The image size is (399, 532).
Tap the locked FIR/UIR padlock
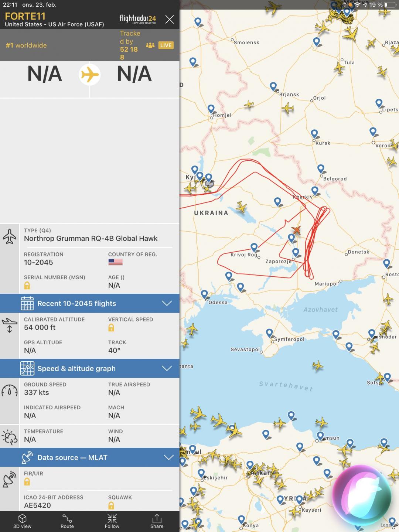click(x=27, y=482)
